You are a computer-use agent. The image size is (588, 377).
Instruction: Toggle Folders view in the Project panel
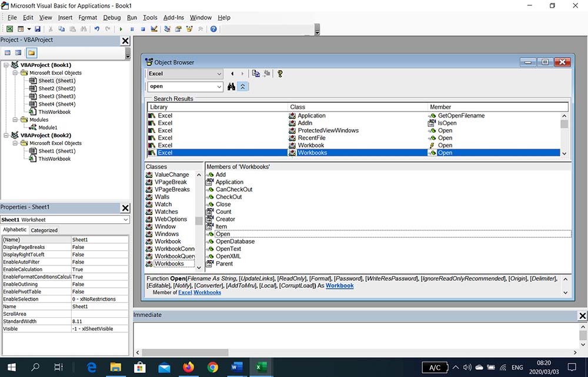[x=32, y=53]
